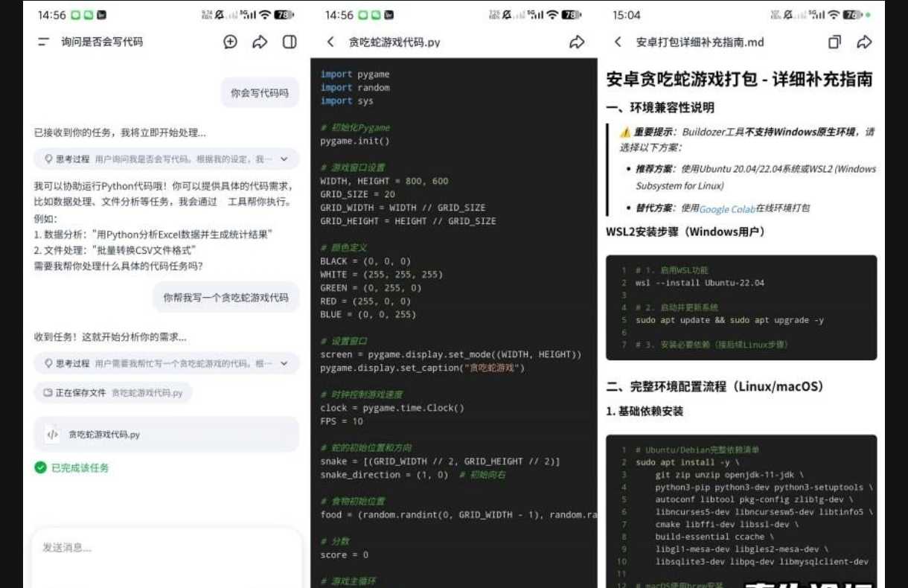Share the 询问是否会写代码 conversation
908x588 pixels.
[x=260, y=42]
